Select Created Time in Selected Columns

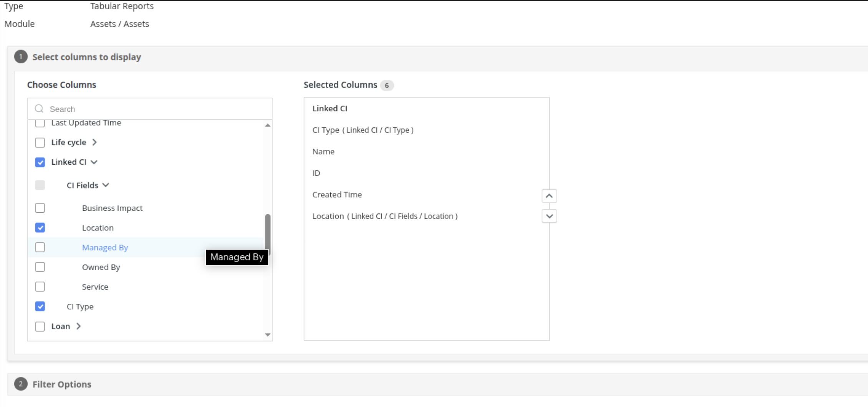pyautogui.click(x=337, y=195)
